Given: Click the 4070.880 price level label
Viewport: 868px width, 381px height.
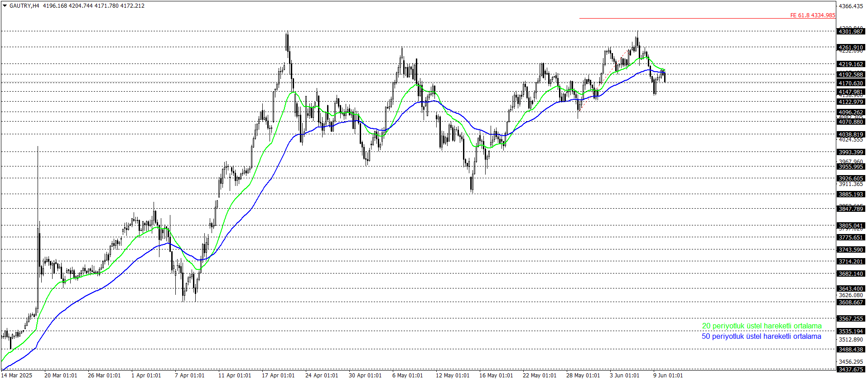Looking at the screenshot, I should [x=851, y=122].
